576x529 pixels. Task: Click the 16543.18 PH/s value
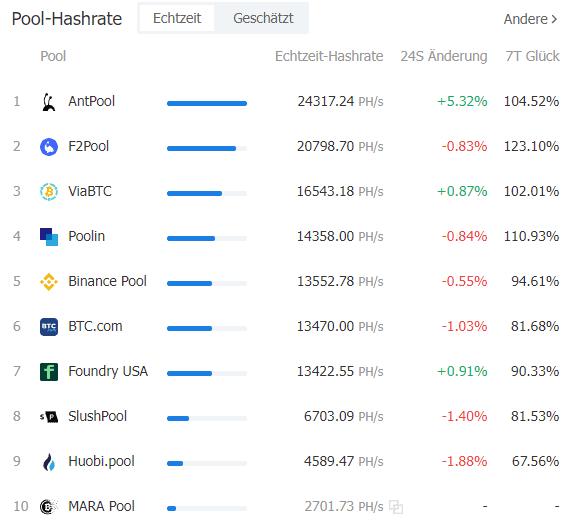340,191
